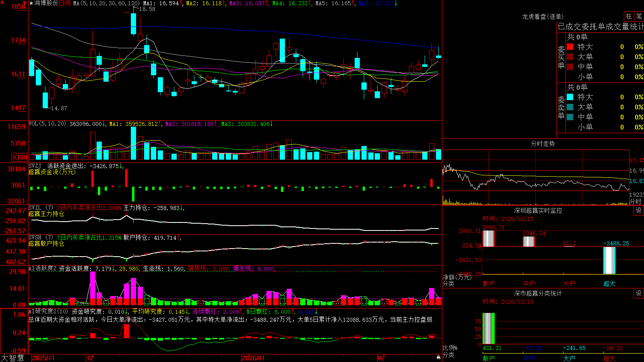644x362 pixels.
Task: Click the lock icon at chart bottom corner
Action: point(439,357)
